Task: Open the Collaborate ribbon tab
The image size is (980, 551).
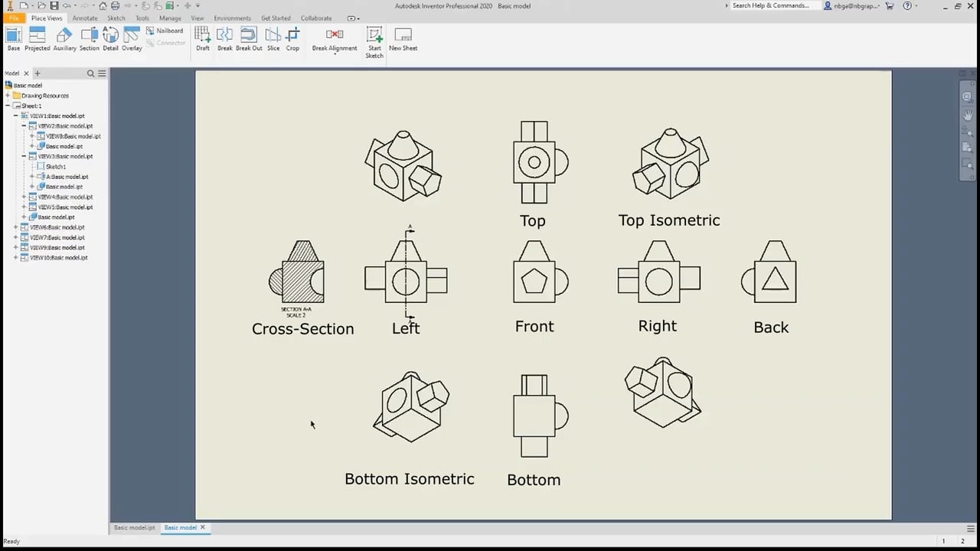Action: tap(316, 18)
